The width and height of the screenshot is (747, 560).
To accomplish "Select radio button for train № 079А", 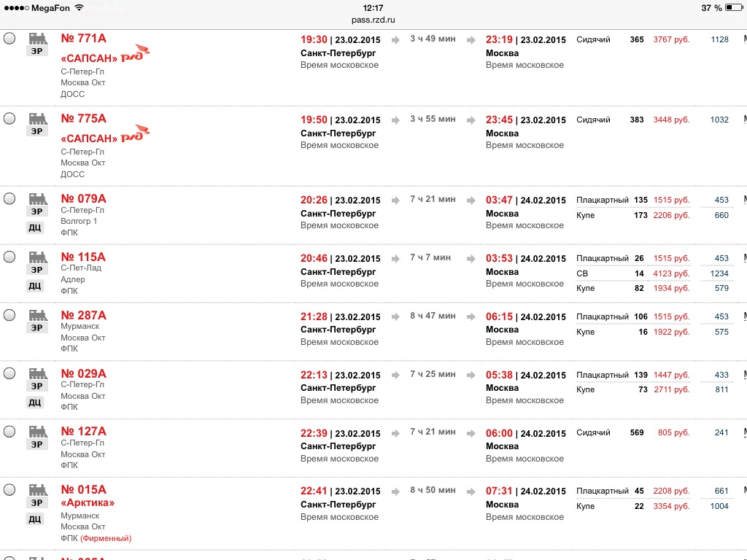I will pos(9,198).
